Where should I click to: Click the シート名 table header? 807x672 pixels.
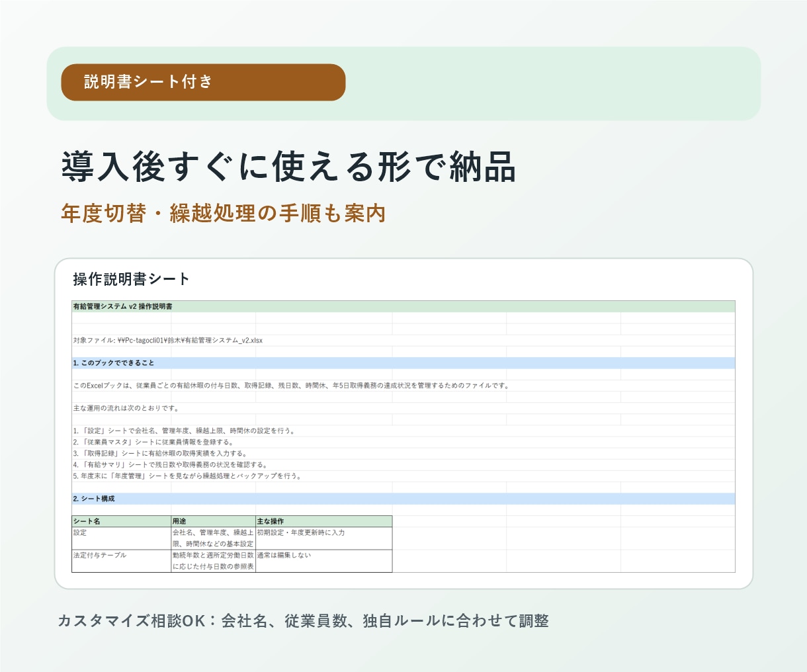coord(122,521)
